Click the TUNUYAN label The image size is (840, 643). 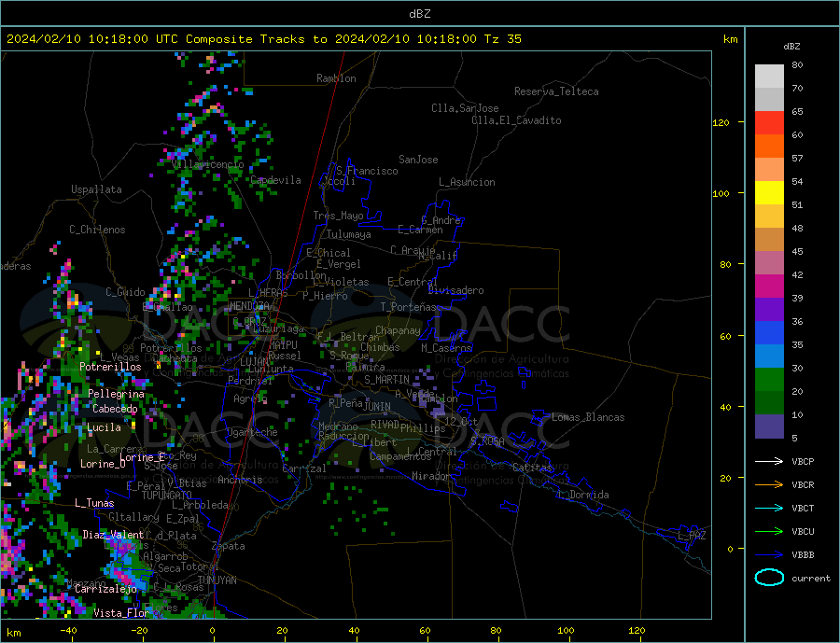click(217, 580)
